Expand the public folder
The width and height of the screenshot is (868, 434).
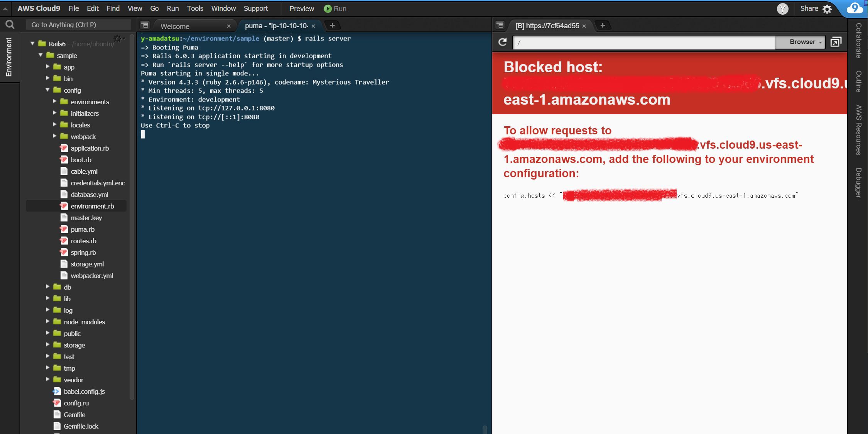(47, 333)
